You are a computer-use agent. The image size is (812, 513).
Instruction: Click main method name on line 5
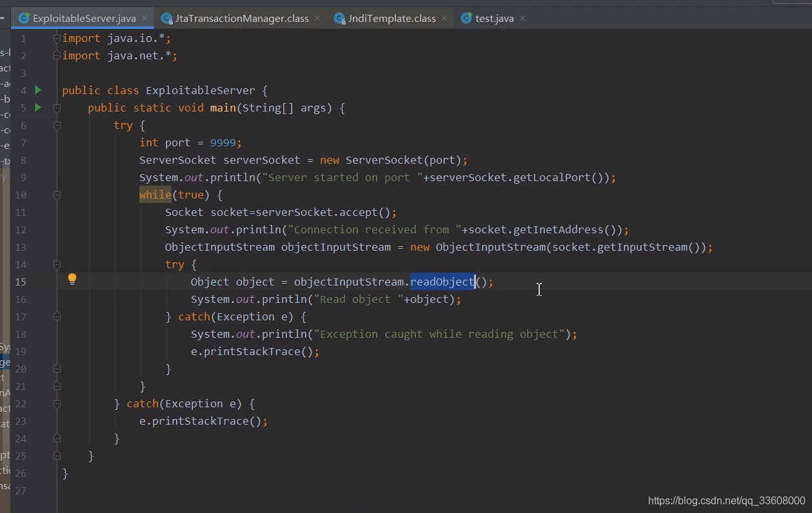point(223,108)
